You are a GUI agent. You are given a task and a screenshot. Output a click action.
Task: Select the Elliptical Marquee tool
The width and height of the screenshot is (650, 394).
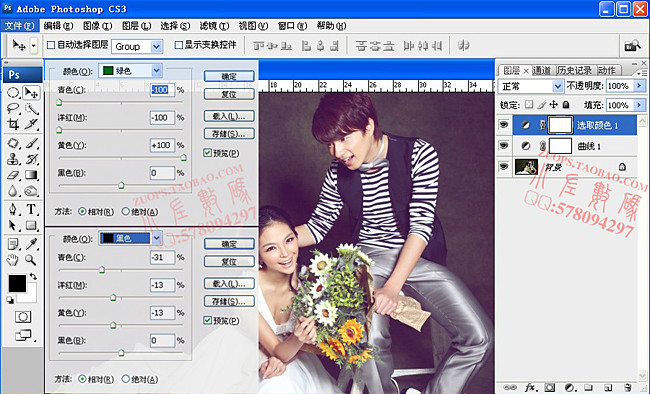click(13, 92)
